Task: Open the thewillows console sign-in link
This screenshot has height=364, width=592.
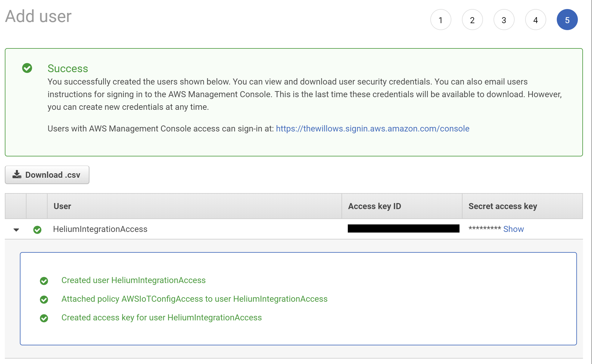Action: click(372, 128)
